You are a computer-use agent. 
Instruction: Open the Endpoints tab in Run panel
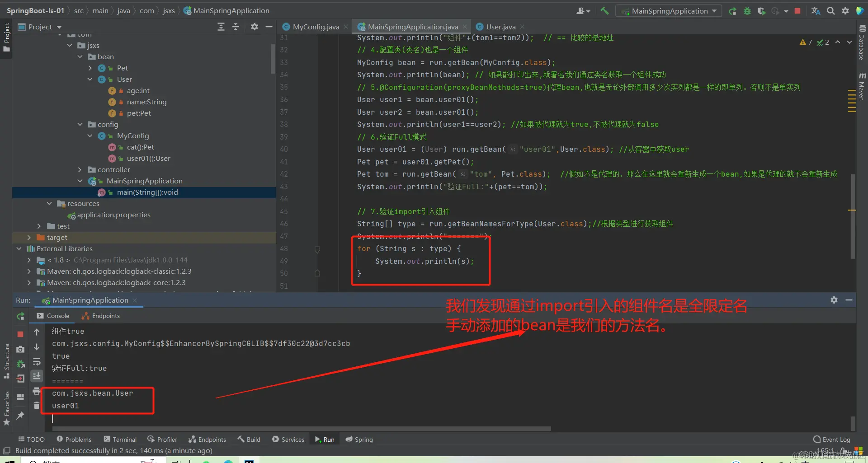click(x=101, y=316)
